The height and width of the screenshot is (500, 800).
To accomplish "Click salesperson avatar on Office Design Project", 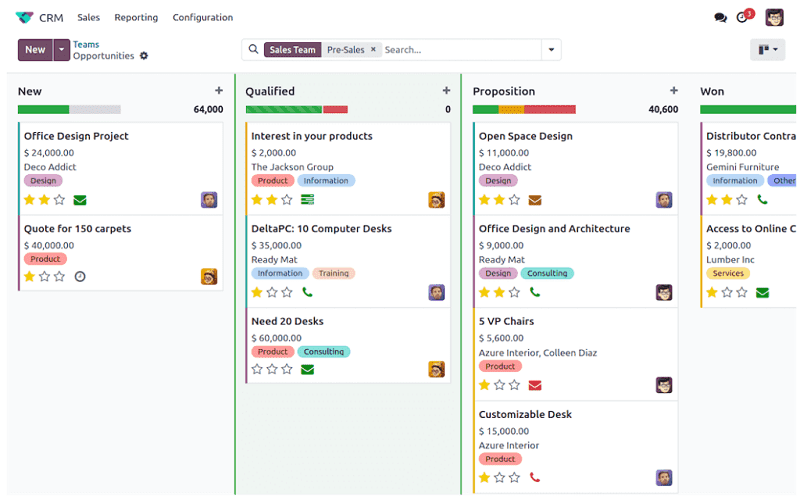I will 209,199.
